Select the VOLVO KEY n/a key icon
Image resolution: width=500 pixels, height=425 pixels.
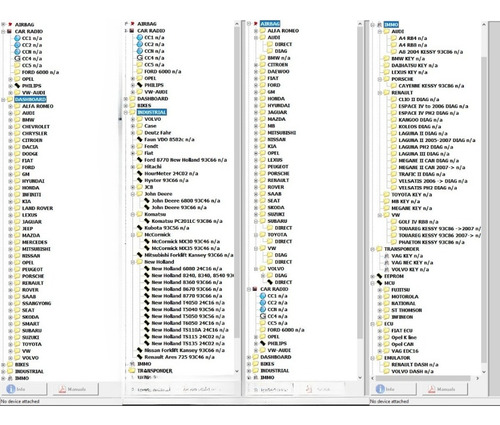tap(387, 269)
